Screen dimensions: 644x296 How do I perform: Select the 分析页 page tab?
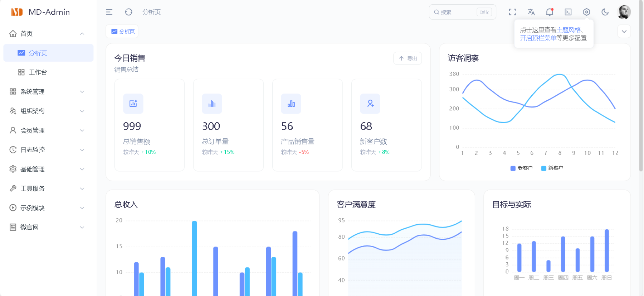tap(122, 32)
